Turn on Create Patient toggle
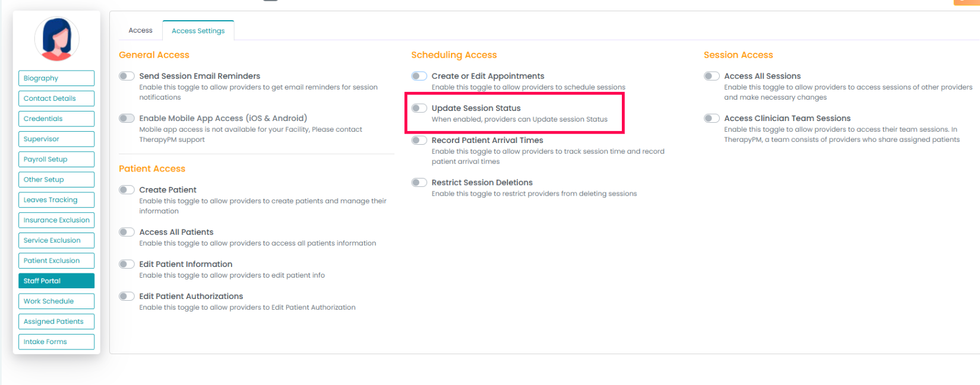 click(x=127, y=190)
